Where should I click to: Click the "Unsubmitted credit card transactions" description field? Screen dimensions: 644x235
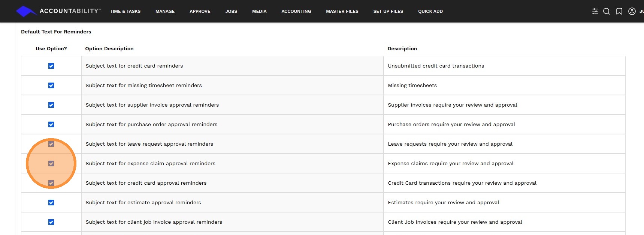[x=504, y=66]
